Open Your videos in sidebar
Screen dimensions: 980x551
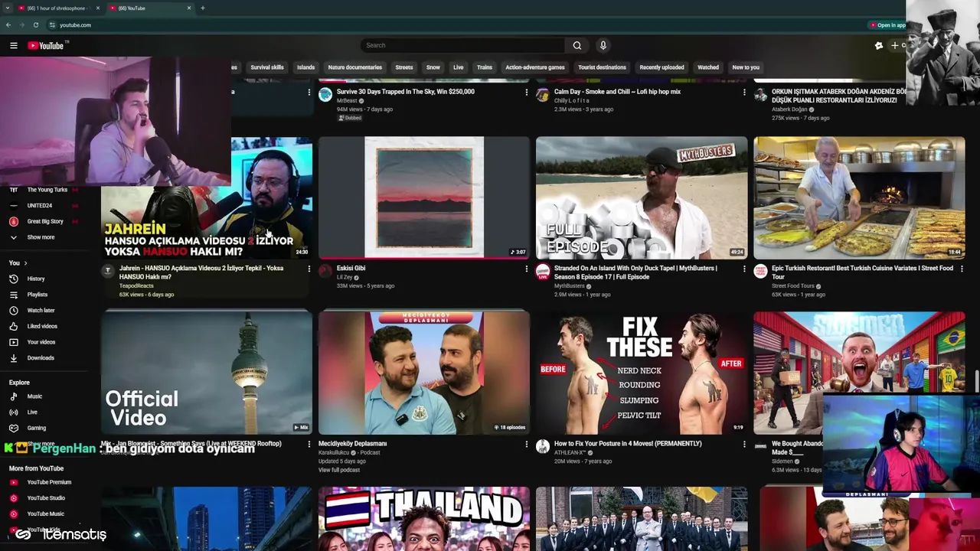41,342
